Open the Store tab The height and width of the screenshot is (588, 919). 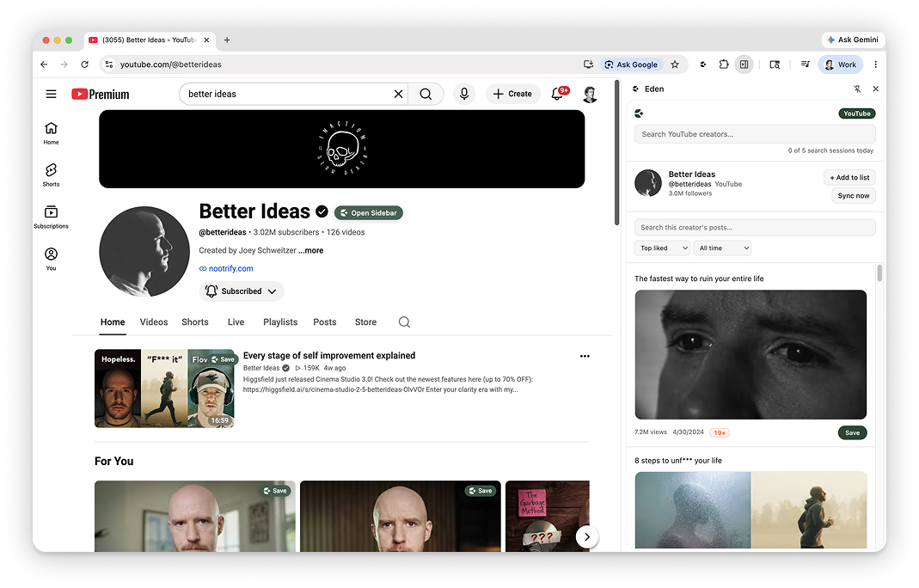(x=365, y=322)
